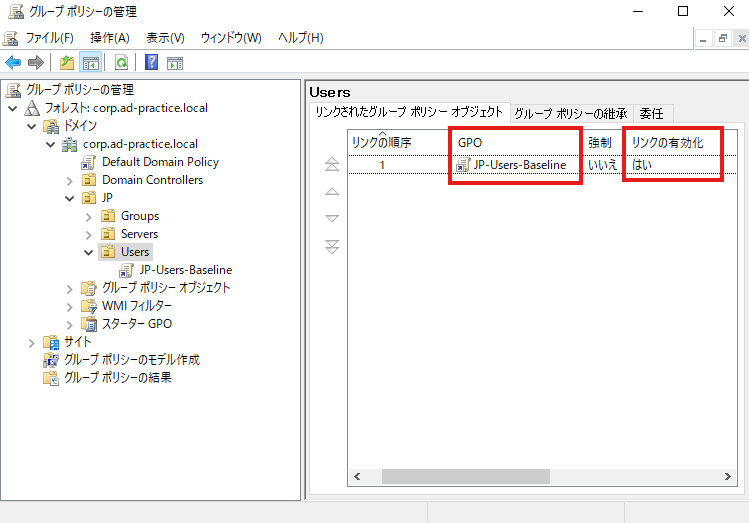Toggle the Show/Hide Console Tree icon
The image size is (749, 523).
[91, 63]
